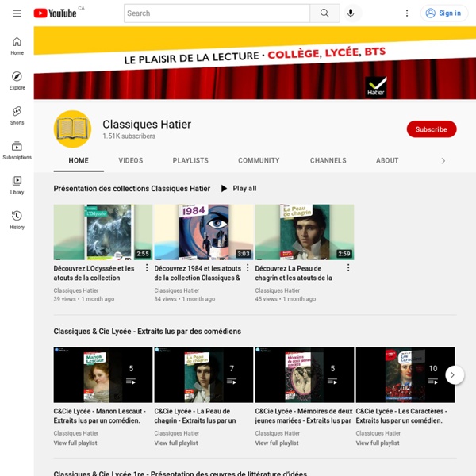Subscribe to Classiques Hatier channel

coord(432,129)
